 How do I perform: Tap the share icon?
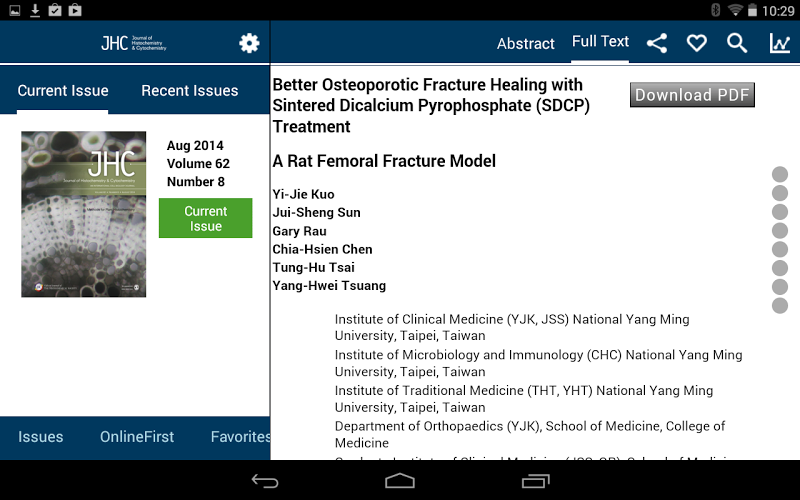pos(657,43)
